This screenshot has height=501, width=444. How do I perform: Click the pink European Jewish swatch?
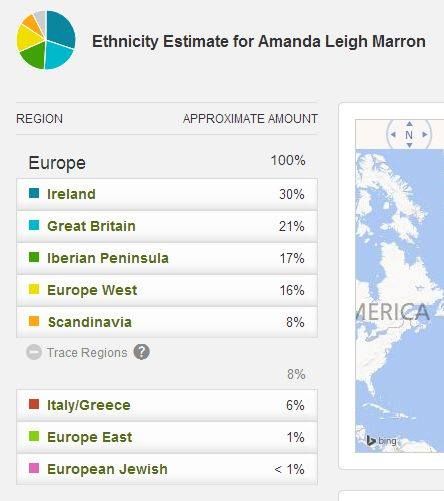pyautogui.click(x=34, y=468)
